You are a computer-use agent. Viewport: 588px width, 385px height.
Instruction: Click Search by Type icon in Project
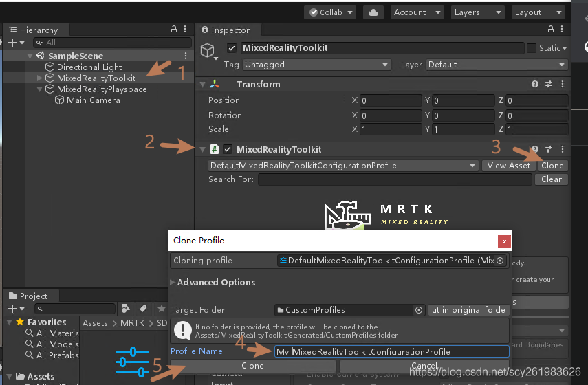click(126, 309)
